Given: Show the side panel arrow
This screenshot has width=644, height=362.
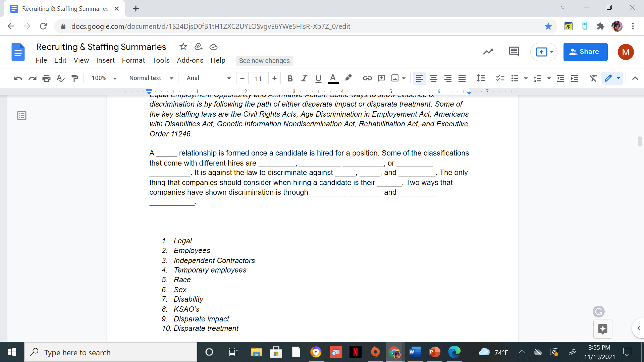Looking at the screenshot, I should (639, 328).
